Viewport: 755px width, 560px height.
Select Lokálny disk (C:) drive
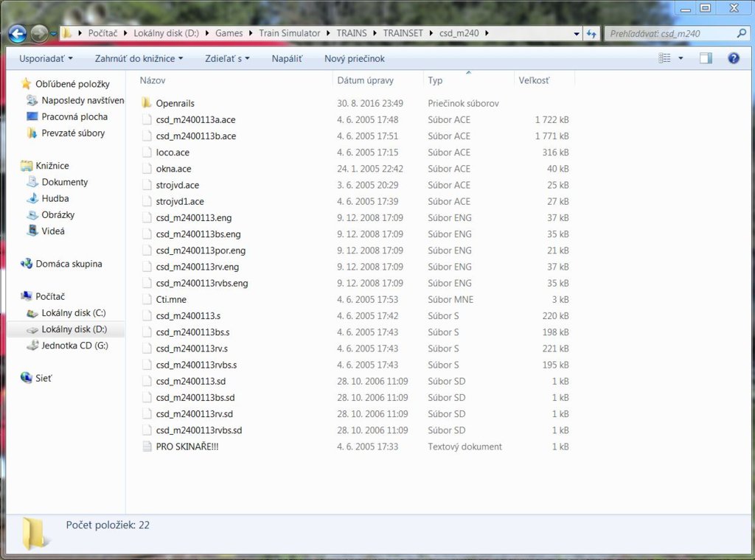73,313
